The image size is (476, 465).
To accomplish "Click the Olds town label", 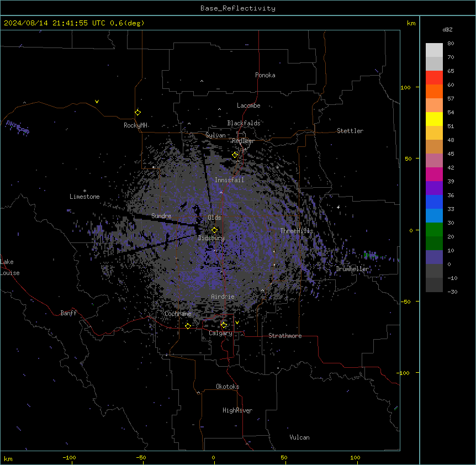I will click(x=214, y=218).
